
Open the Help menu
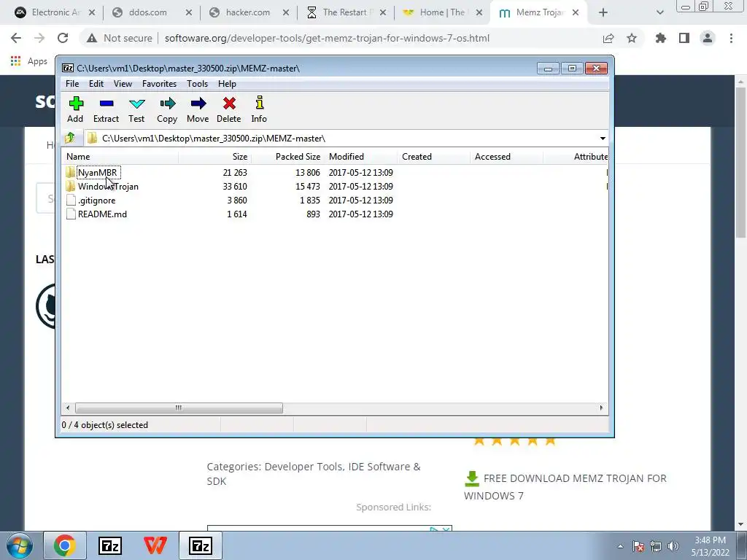(228, 84)
